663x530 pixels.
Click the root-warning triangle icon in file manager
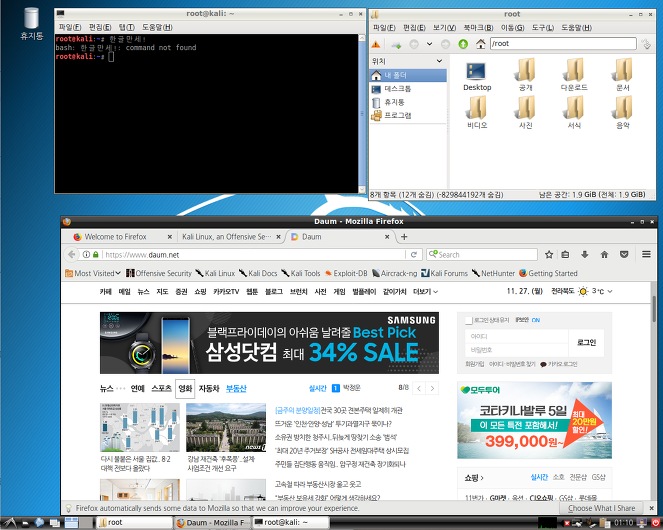click(375, 44)
